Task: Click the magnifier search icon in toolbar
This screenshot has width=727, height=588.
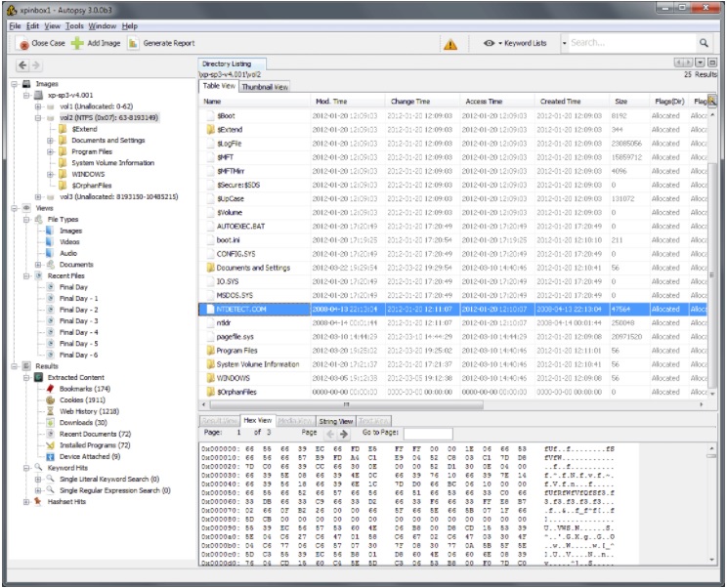Action: [704, 43]
